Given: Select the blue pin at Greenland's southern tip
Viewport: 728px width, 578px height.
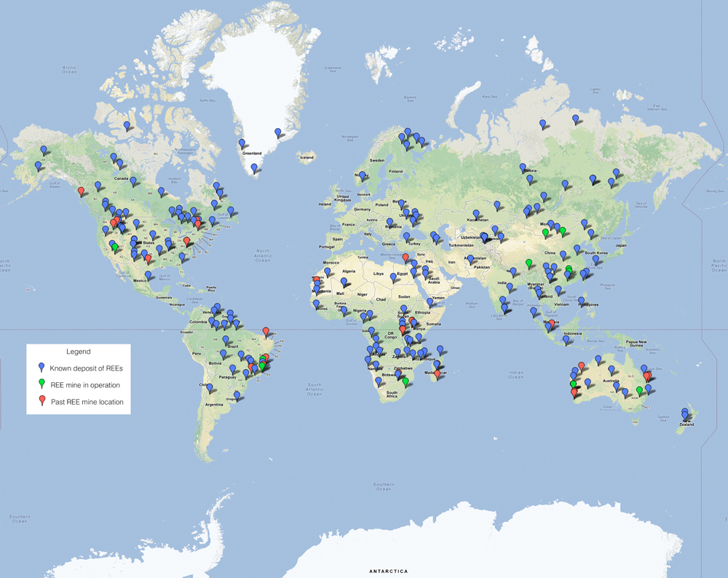Looking at the screenshot, I should (x=253, y=168).
